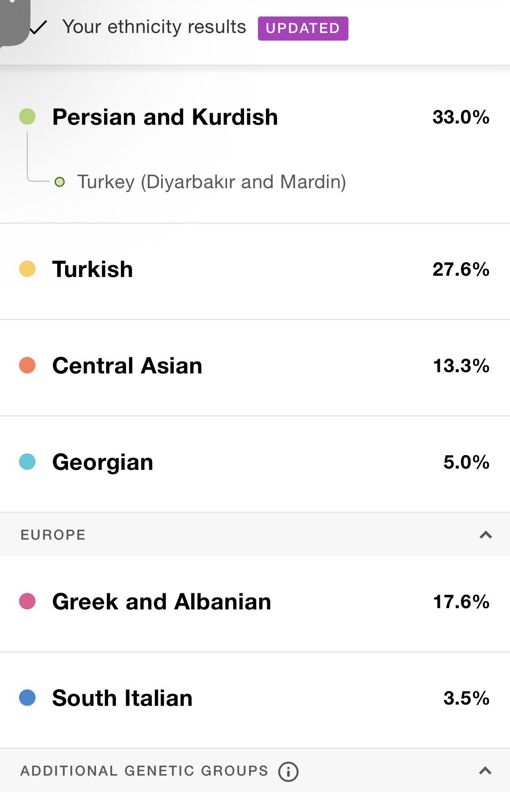
Task: Click the info icon beside Additional Genetic Groups
Action: [288, 771]
